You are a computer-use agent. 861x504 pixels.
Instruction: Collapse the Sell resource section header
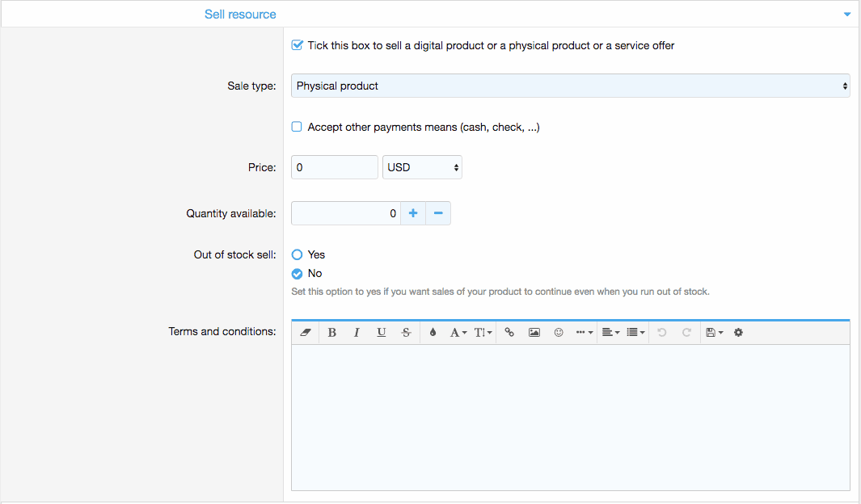(x=846, y=15)
